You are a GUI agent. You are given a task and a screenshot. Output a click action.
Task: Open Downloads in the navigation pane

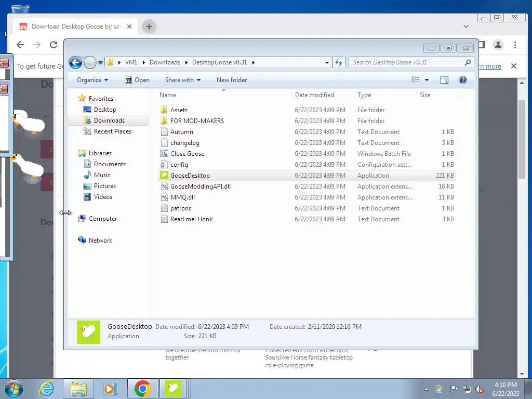[x=109, y=121]
